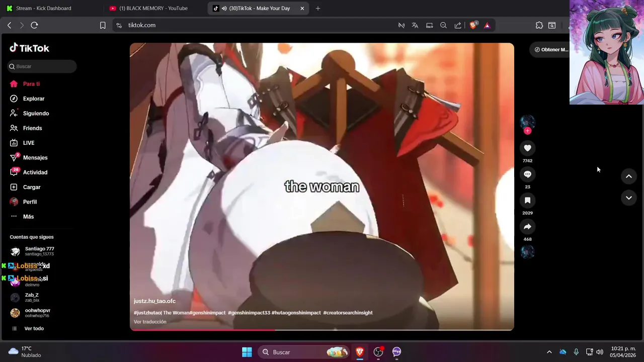Open the OBS icon on the taskbar
Screen dimensions: 644x362
(378, 352)
